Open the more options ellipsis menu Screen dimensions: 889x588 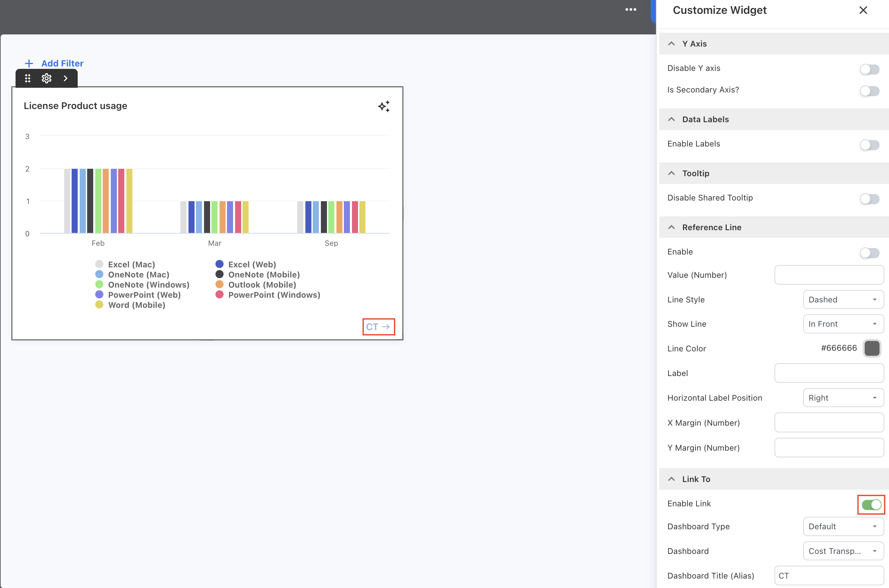tap(631, 9)
